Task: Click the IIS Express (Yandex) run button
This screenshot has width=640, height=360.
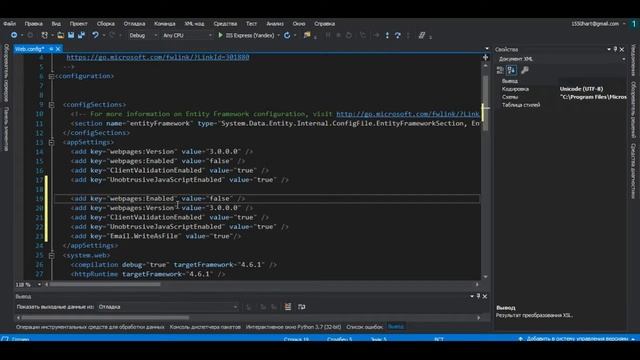Action: coord(246,36)
